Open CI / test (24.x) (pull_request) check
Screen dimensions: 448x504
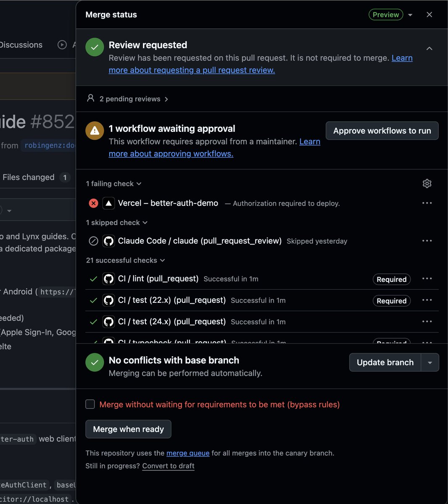click(x=172, y=321)
